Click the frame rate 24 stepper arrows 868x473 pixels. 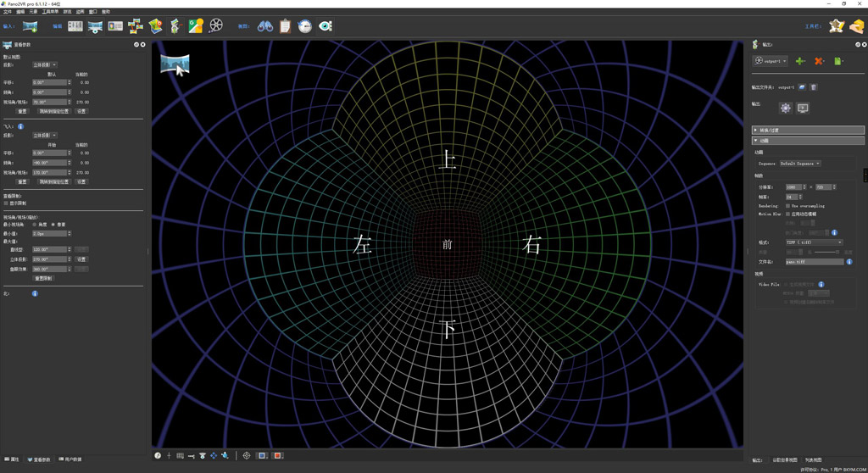click(800, 197)
